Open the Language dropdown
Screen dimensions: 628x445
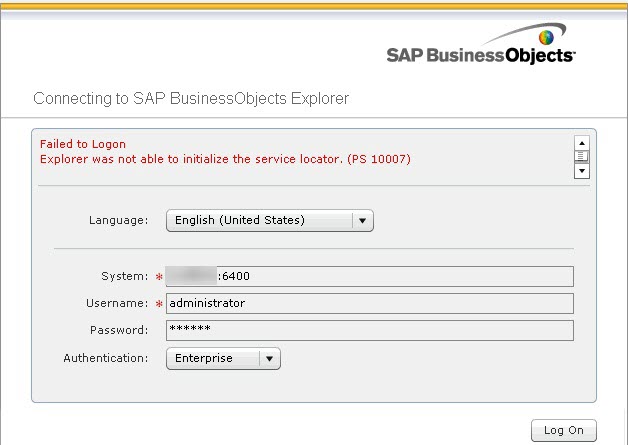(270, 220)
